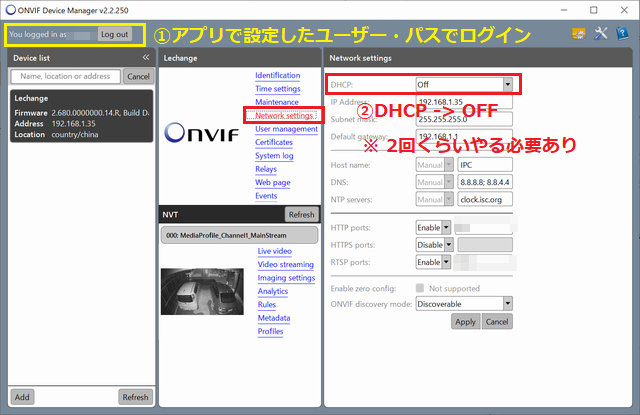Open the Metadata link
The image size is (640, 415).
pyautogui.click(x=274, y=318)
